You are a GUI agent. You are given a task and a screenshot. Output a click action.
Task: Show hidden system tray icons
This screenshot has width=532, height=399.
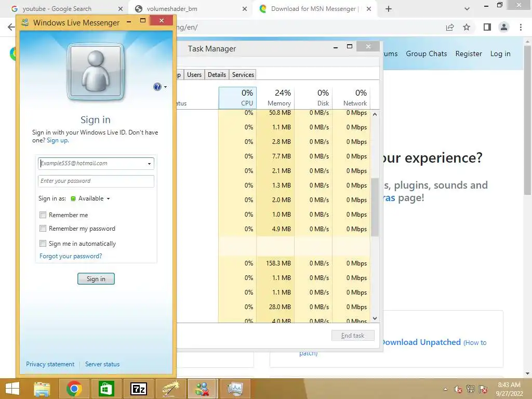pyautogui.click(x=445, y=389)
